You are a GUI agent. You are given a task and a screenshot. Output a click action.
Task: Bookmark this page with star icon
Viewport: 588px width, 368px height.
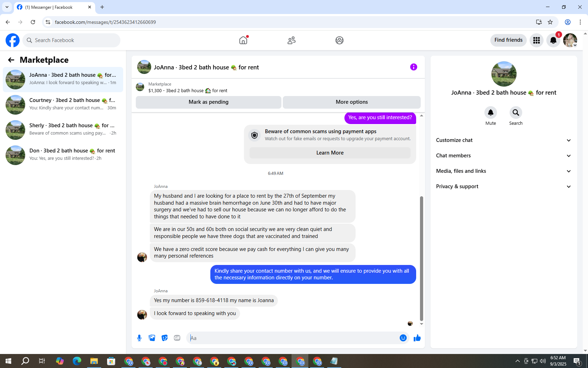(x=550, y=22)
